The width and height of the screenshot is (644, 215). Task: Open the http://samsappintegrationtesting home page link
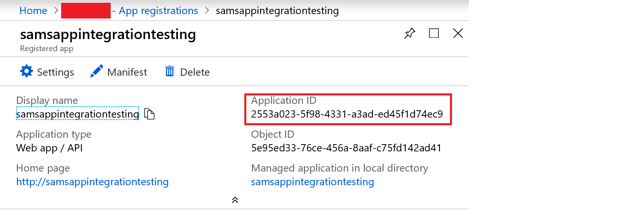pyautogui.click(x=92, y=182)
